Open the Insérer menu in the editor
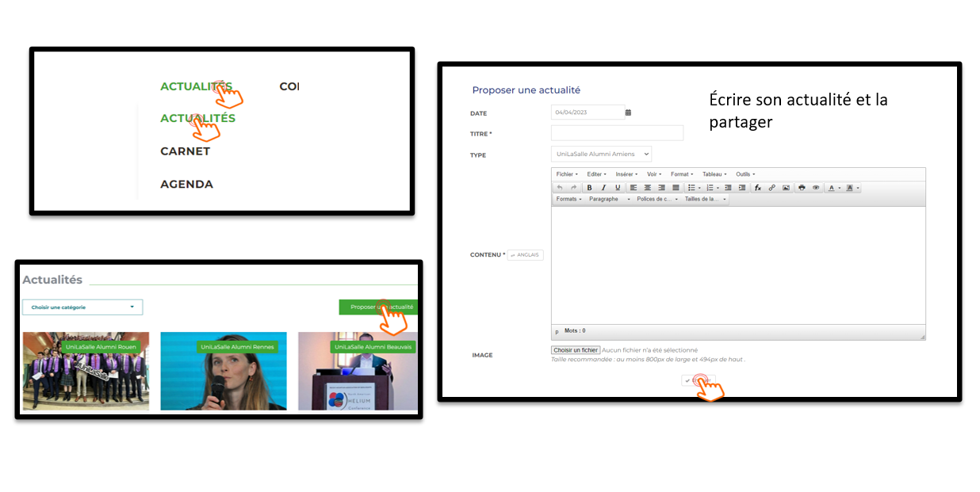 (626, 174)
